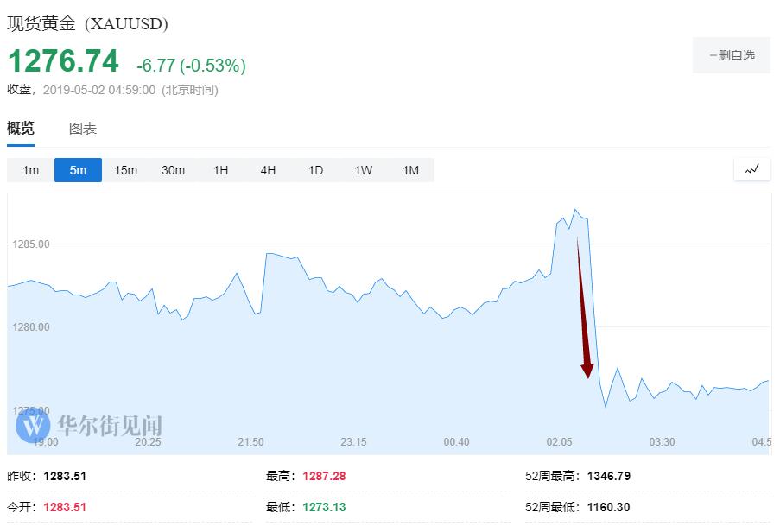This screenshot has height=532, width=780.
Task: Switch to daily 1D interval
Action: coord(315,170)
